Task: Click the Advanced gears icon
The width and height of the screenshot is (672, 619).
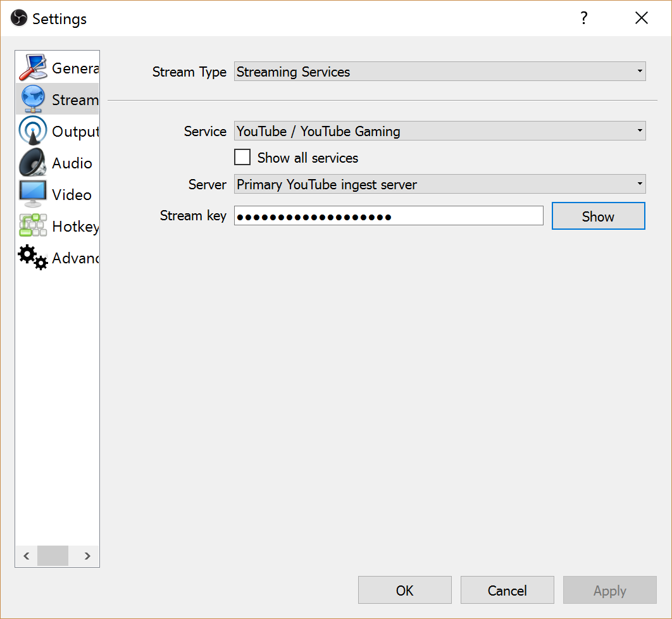Action: coord(33,258)
